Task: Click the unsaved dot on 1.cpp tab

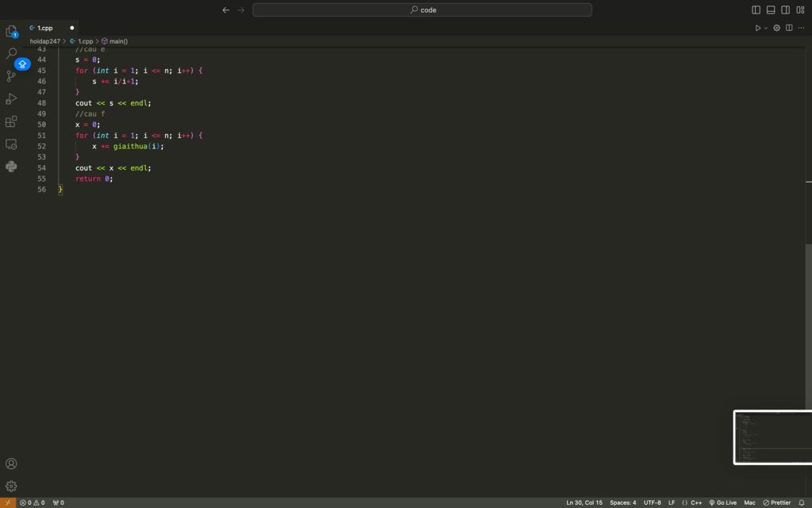Action: click(72, 28)
